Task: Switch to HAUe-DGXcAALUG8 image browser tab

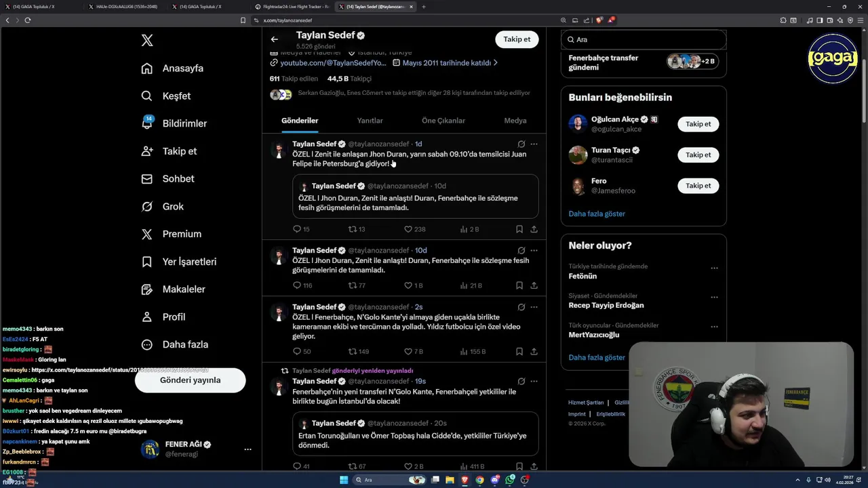Action: [126, 7]
